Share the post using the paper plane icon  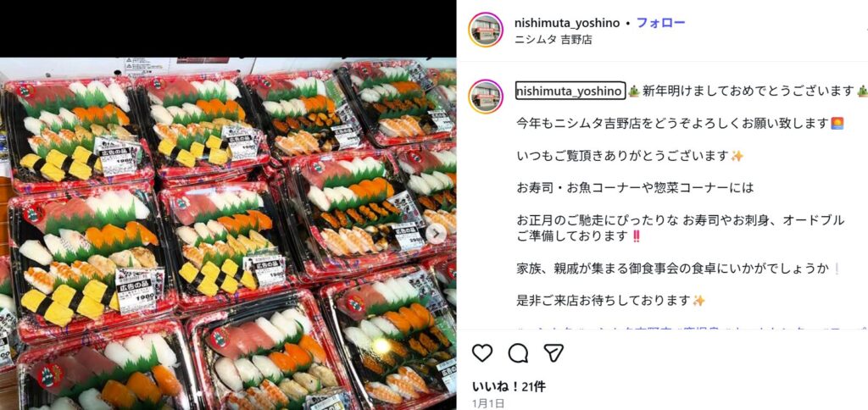click(x=554, y=352)
